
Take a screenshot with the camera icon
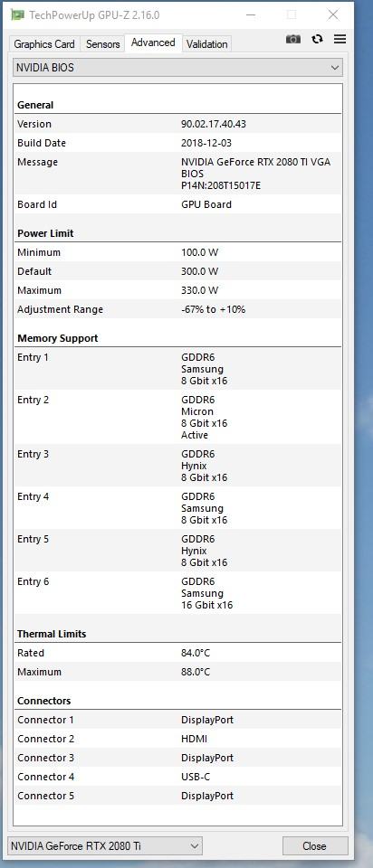[x=293, y=39]
